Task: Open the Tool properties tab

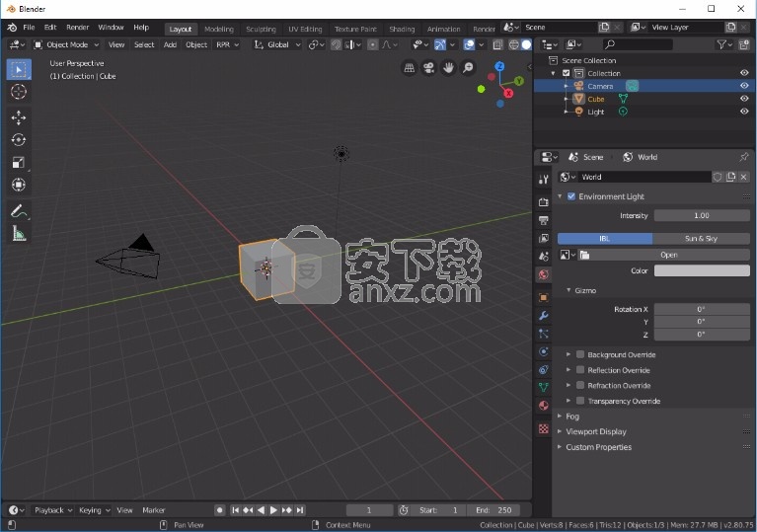Action: 544,180
